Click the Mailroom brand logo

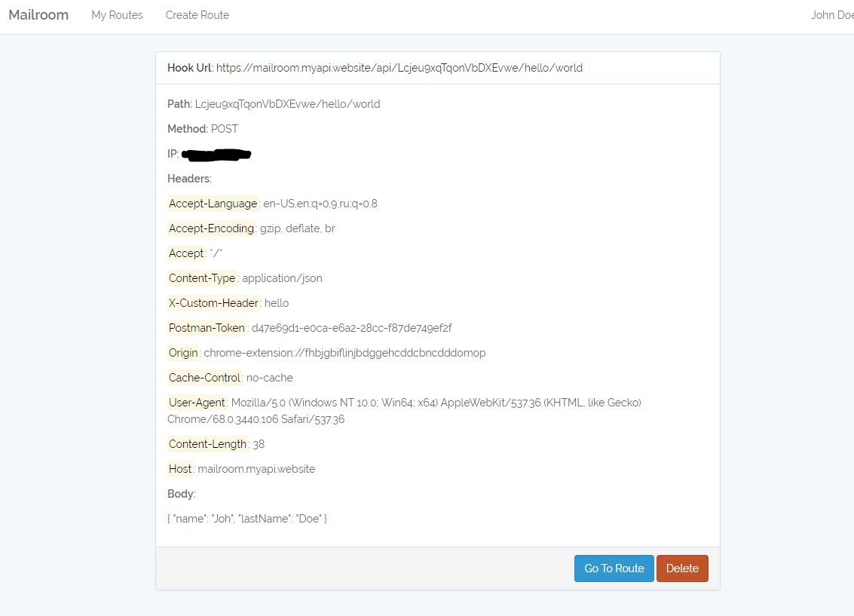click(38, 14)
